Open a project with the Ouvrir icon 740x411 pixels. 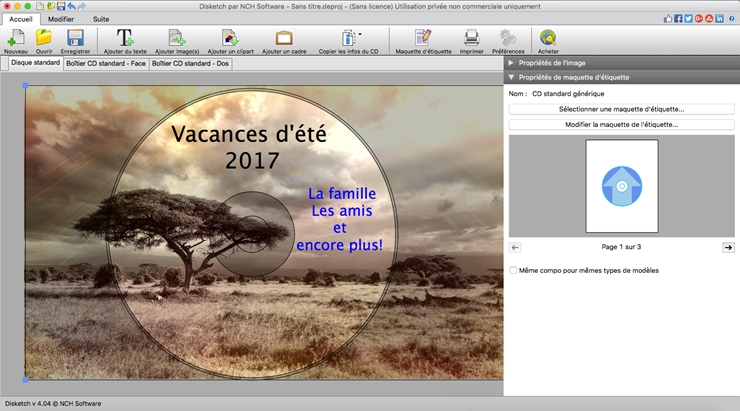tap(44, 38)
